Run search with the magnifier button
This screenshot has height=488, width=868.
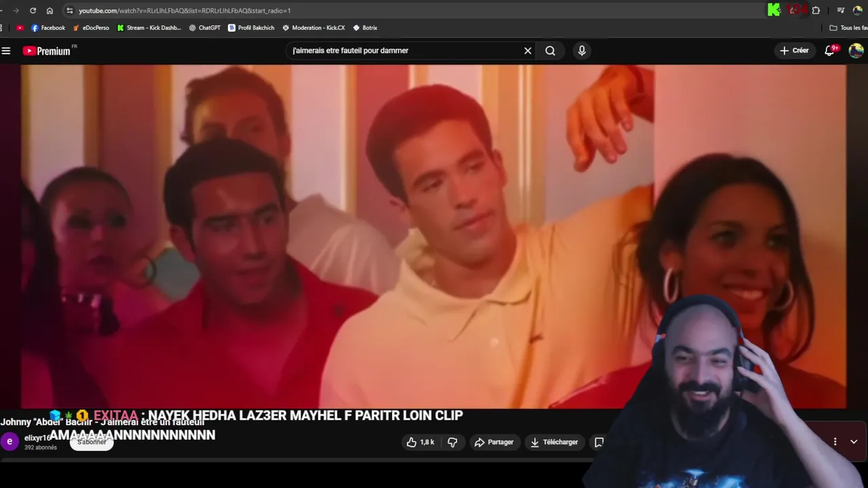point(550,51)
